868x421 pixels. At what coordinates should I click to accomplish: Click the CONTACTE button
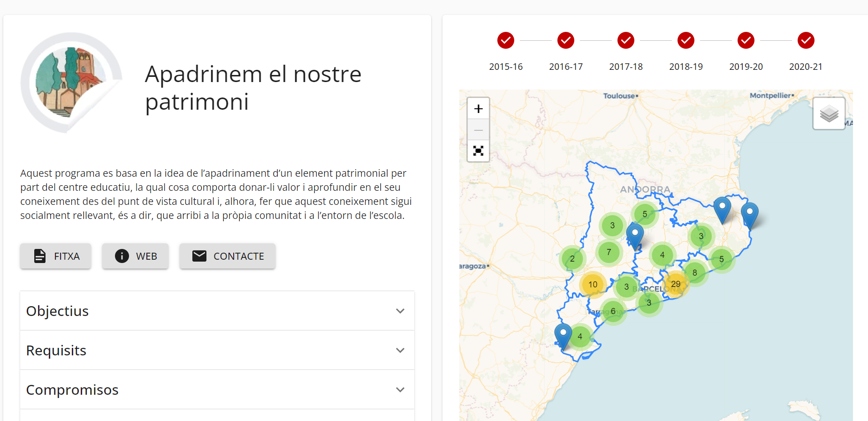(x=228, y=256)
